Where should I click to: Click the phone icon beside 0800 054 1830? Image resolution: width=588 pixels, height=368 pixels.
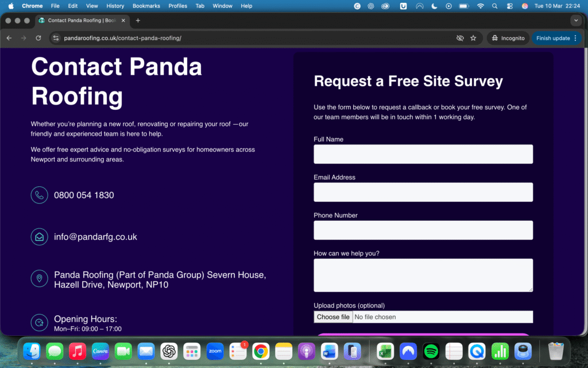coord(39,195)
